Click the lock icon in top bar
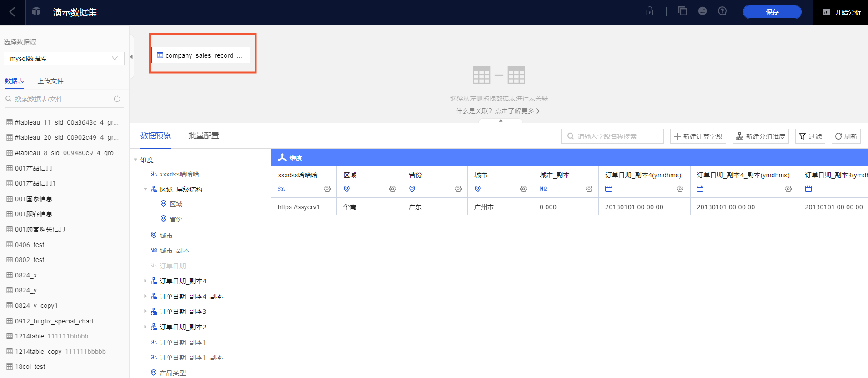Screen dimensions: 868x378 (650, 11)
